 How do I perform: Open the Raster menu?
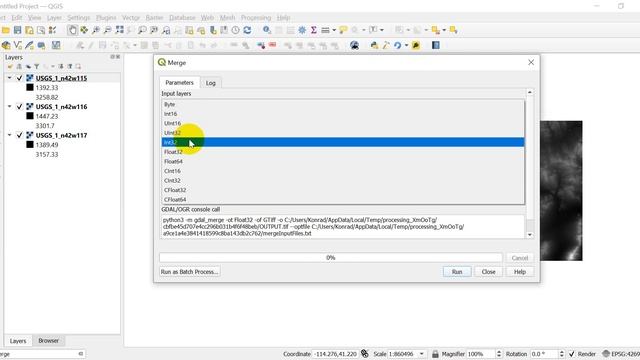tap(154, 18)
